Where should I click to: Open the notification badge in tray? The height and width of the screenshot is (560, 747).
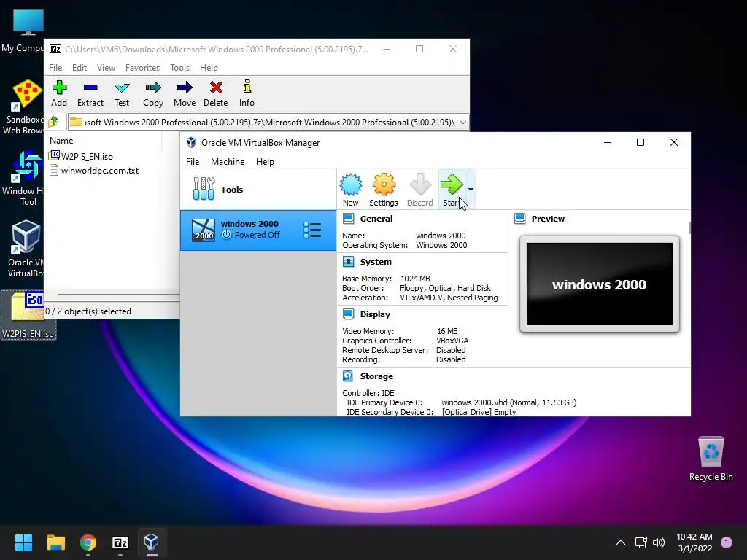click(727, 542)
